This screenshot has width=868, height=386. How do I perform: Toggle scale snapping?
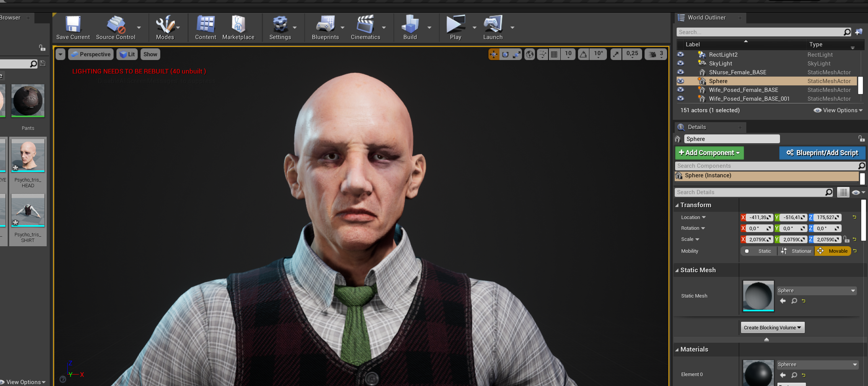pos(616,54)
